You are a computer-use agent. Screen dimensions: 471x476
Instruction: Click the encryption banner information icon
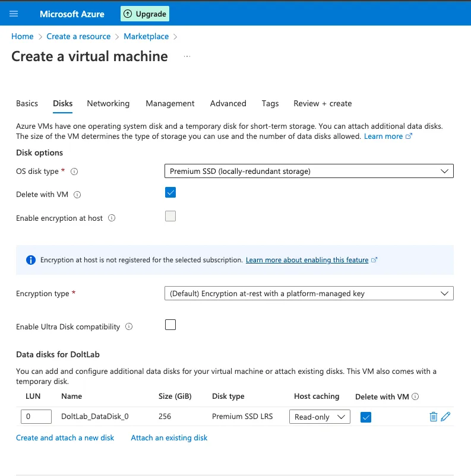coord(30,259)
